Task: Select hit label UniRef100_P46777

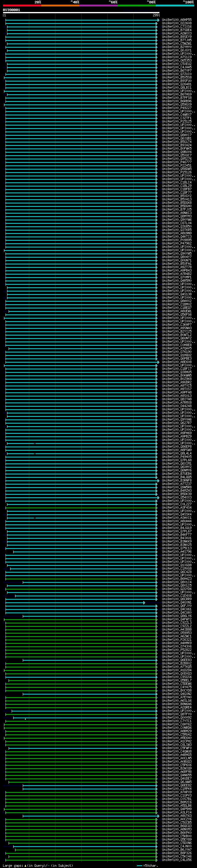Action: 177,162
